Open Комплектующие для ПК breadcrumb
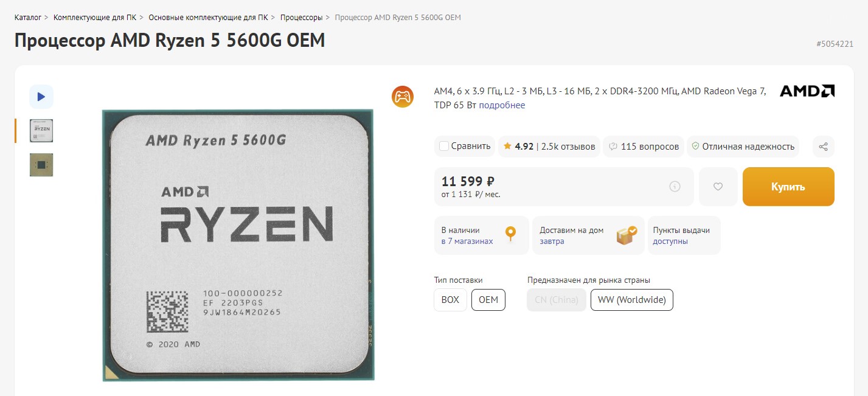 [x=95, y=18]
